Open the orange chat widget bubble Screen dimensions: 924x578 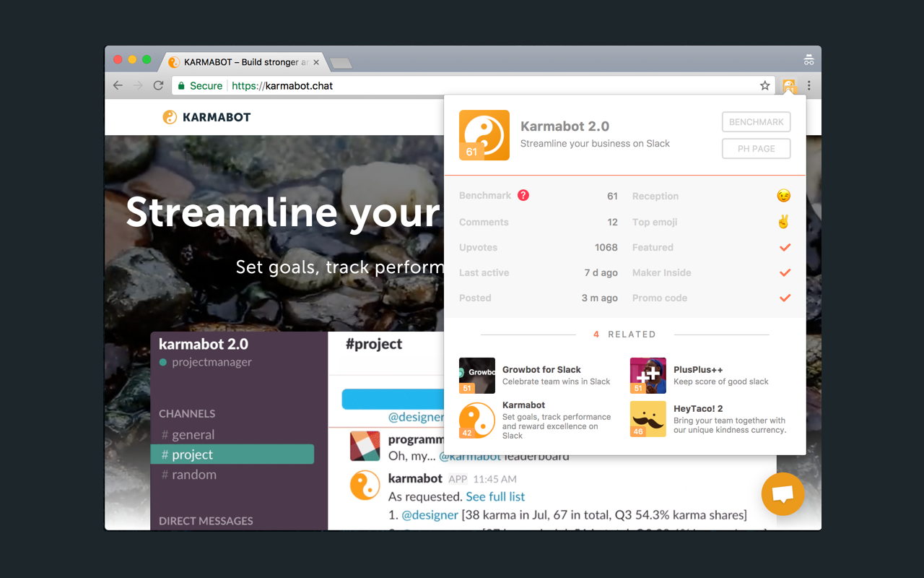click(783, 494)
